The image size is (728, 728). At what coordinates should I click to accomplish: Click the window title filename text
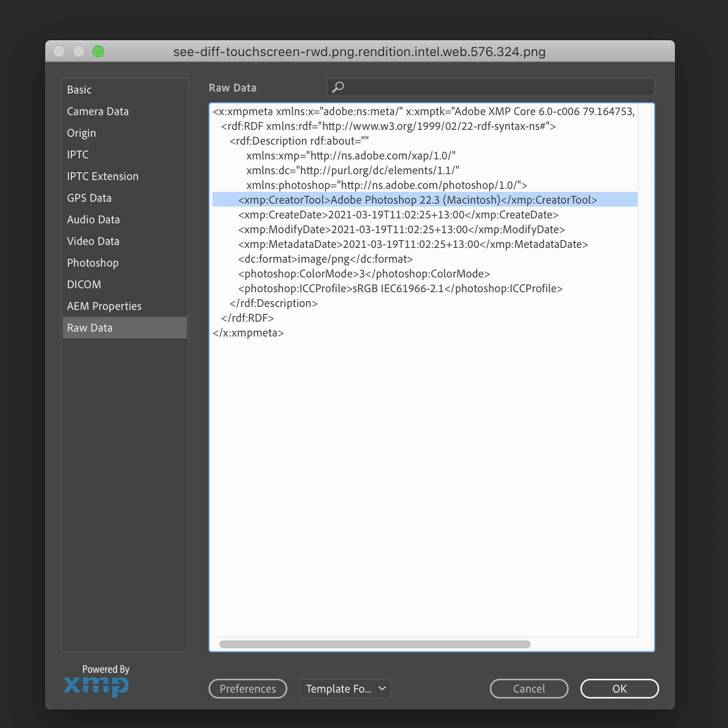pyautogui.click(x=360, y=52)
